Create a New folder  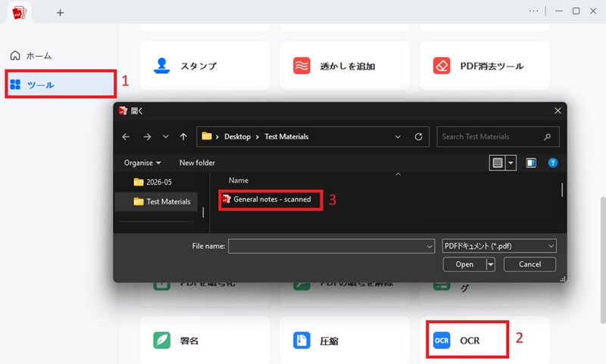(197, 163)
